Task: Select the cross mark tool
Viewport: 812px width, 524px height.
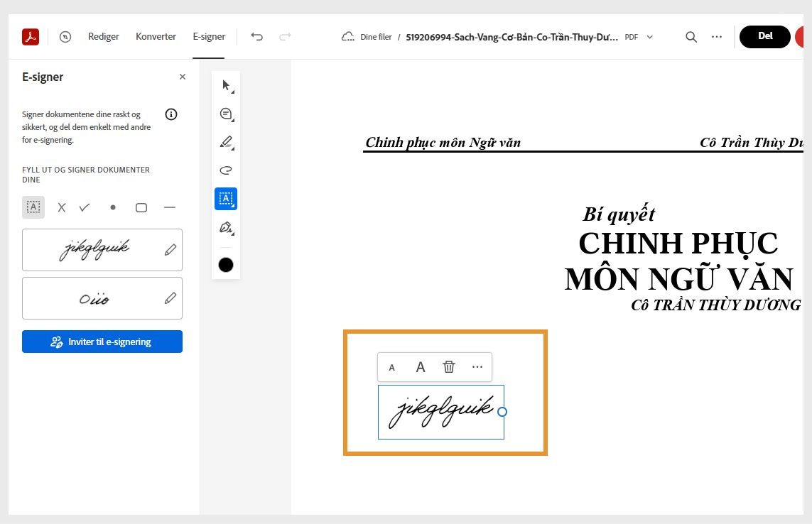Action: point(62,207)
